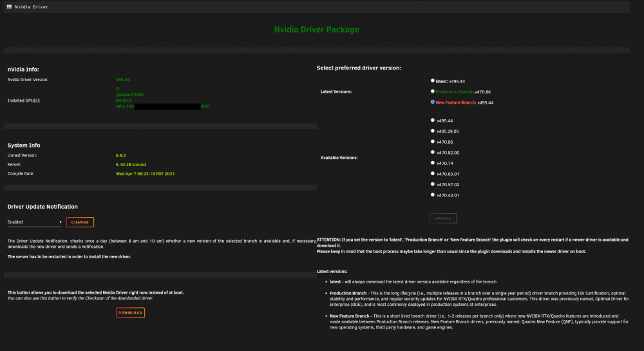Viewport: 644px width, 351px height.
Task: Click the 'Latest Versions:' label
Action: pos(336,91)
